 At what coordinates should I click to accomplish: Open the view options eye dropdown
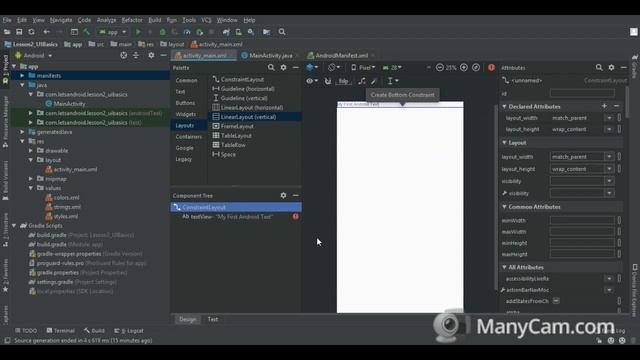(x=312, y=81)
